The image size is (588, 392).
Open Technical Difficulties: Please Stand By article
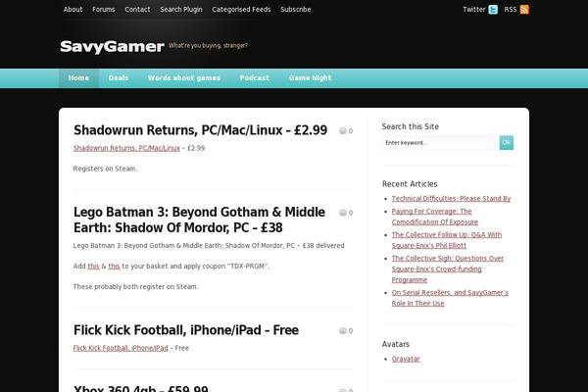tap(451, 198)
